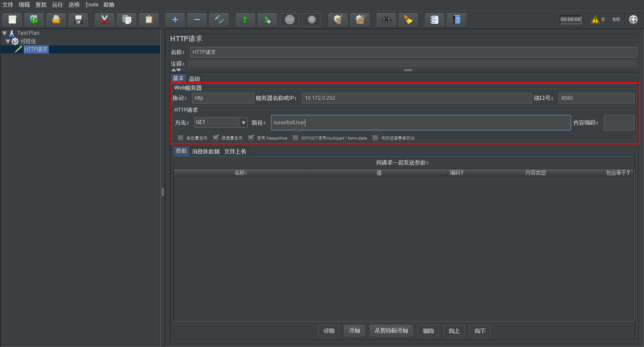Toggle the comment area collapse arrows

pos(176,70)
